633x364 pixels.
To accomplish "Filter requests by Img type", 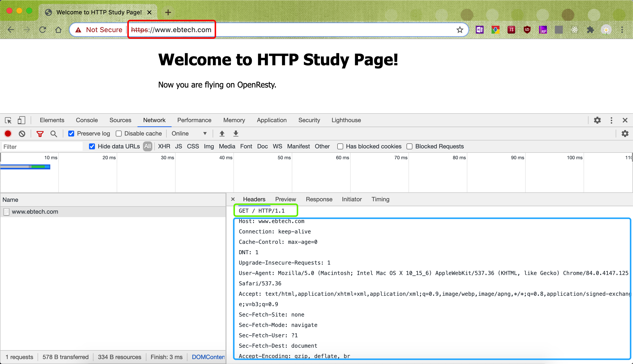I will tap(209, 146).
